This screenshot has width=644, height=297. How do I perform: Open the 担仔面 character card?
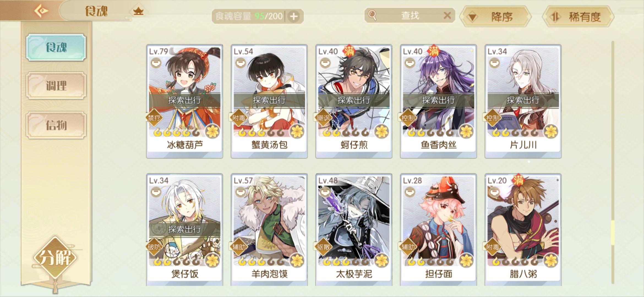438,230
